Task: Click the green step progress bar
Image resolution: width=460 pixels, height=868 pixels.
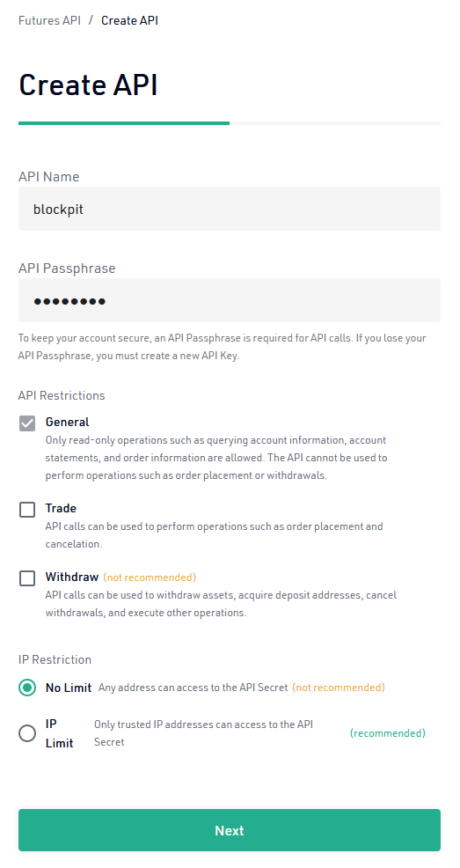Action: pyautogui.click(x=124, y=123)
